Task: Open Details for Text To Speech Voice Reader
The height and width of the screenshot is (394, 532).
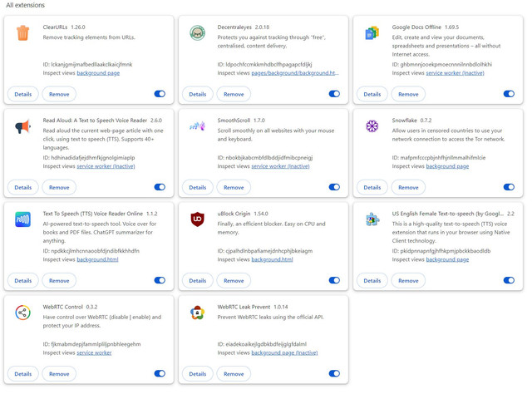Action: click(x=23, y=281)
